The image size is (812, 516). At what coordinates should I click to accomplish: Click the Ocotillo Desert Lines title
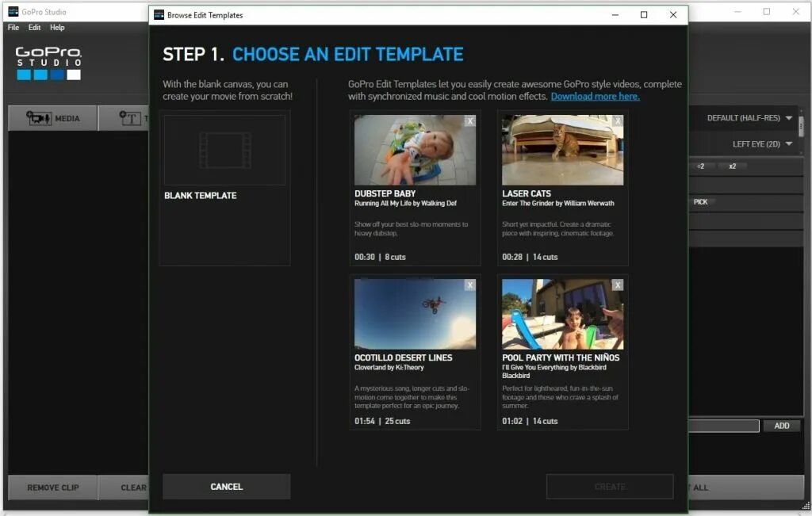tap(403, 357)
